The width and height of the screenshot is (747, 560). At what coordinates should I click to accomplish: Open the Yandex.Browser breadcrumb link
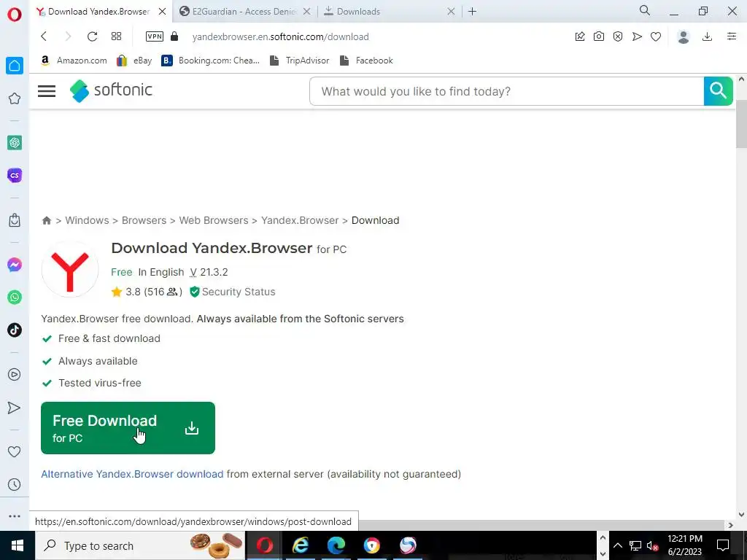coord(300,220)
